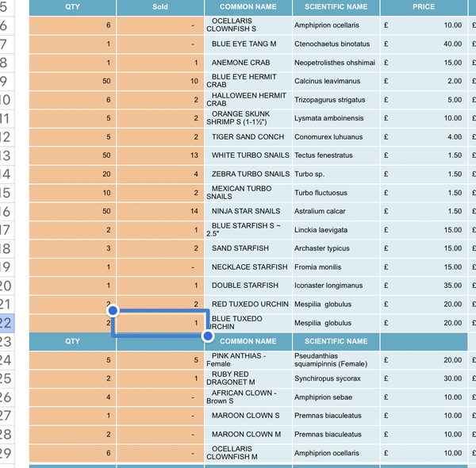The height and width of the screenshot is (468, 476).
Task: Select Lysmata amboinensis cell
Action: (336, 118)
